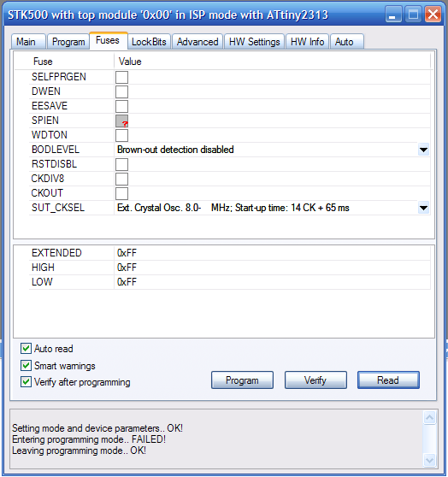Switch to the LockBits tab
This screenshot has height=477, width=448.
point(149,42)
